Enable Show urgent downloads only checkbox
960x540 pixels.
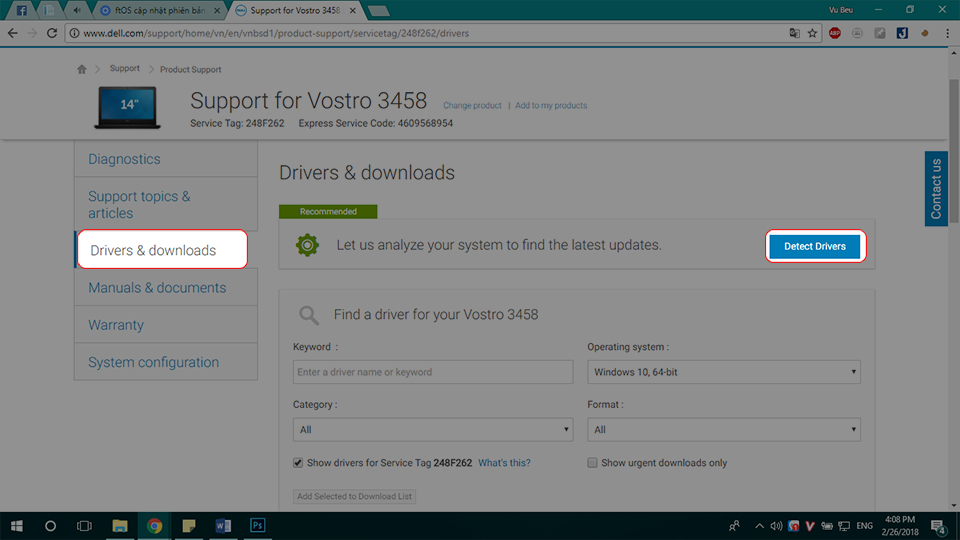[x=592, y=463]
